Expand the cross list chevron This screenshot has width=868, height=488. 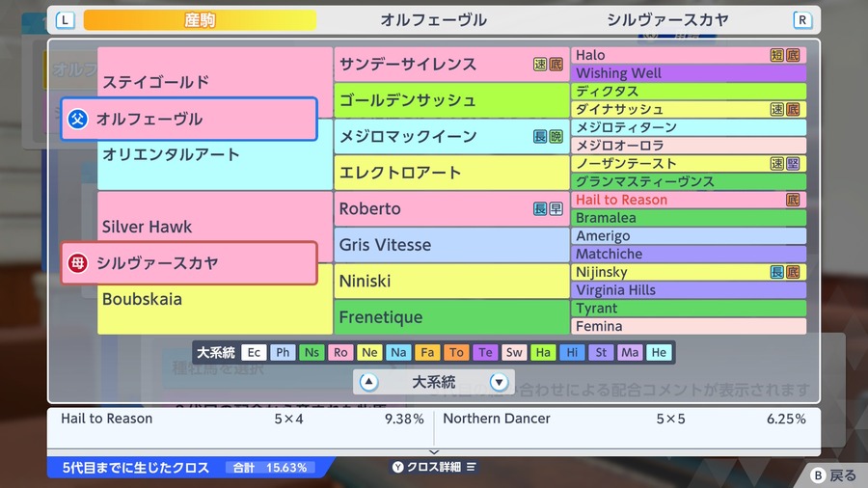point(434,452)
